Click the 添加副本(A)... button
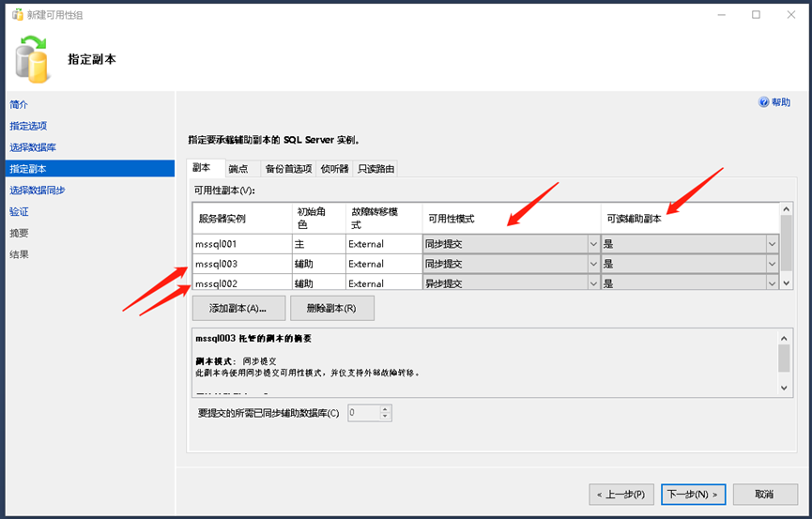The image size is (812, 519). point(238,308)
